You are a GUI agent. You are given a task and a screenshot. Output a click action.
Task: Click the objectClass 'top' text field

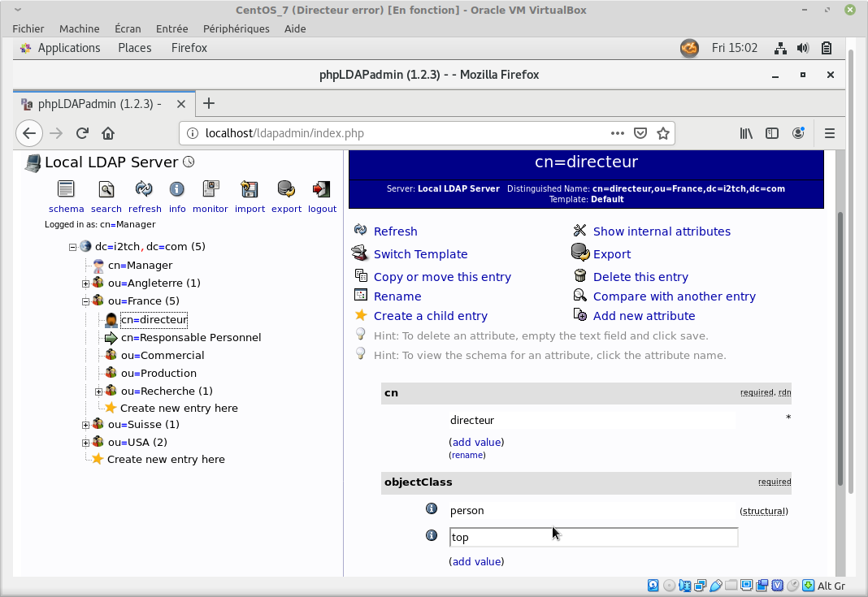coord(593,537)
